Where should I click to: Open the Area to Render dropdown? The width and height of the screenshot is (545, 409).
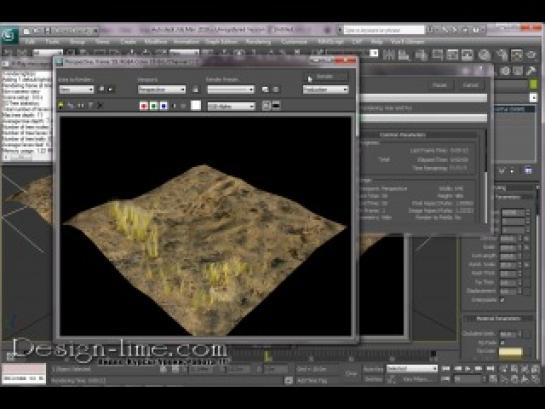point(76,90)
